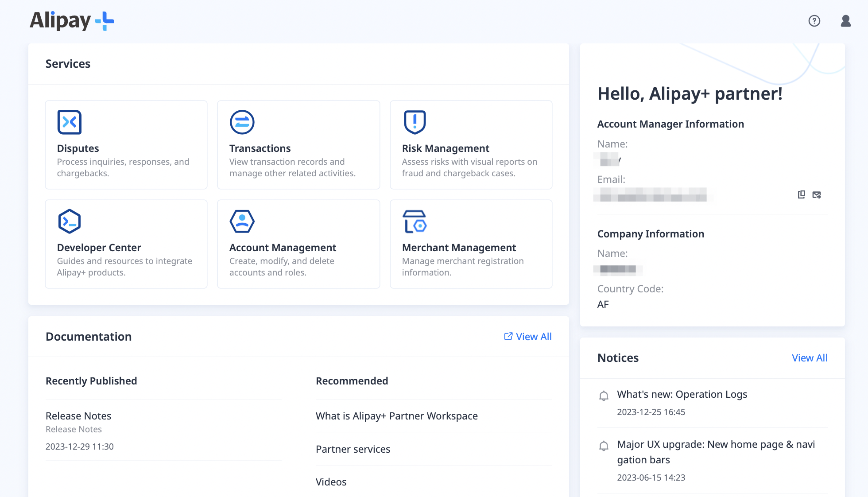Open the user profile icon

(x=845, y=21)
